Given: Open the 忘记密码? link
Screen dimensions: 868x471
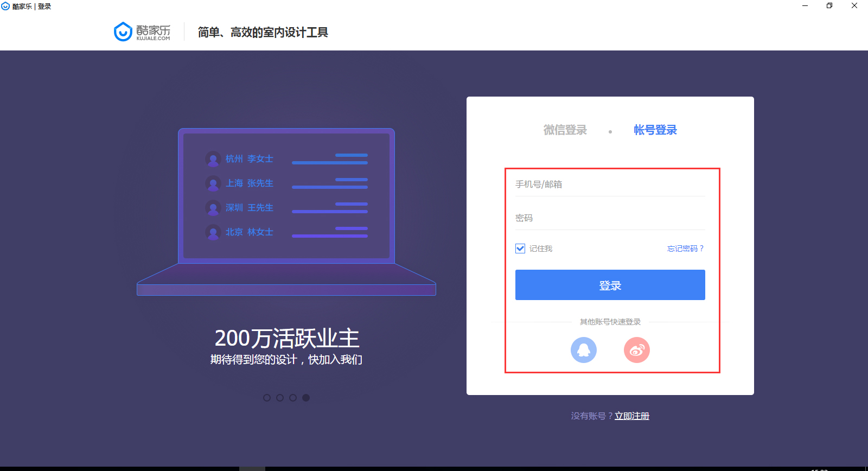Looking at the screenshot, I should 685,249.
